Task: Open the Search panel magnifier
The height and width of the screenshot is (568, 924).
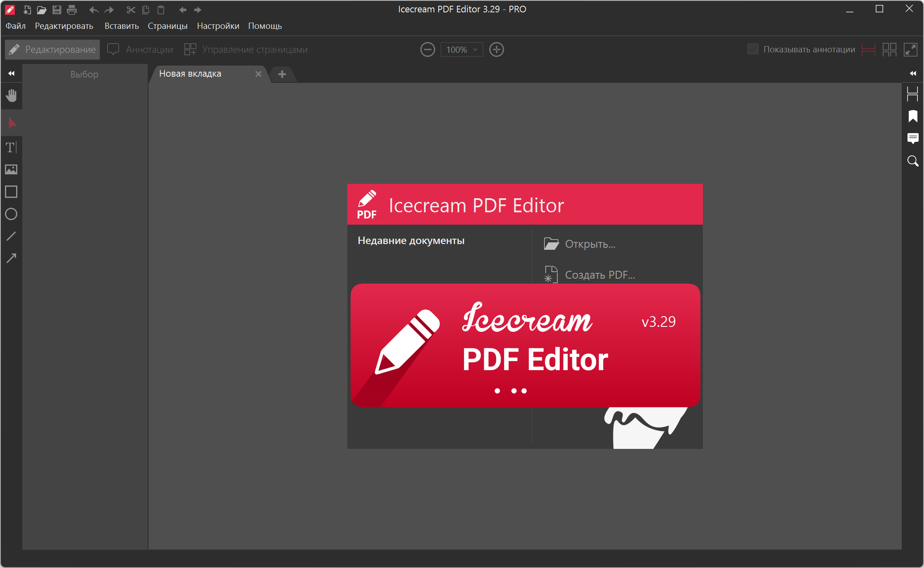Action: [912, 161]
